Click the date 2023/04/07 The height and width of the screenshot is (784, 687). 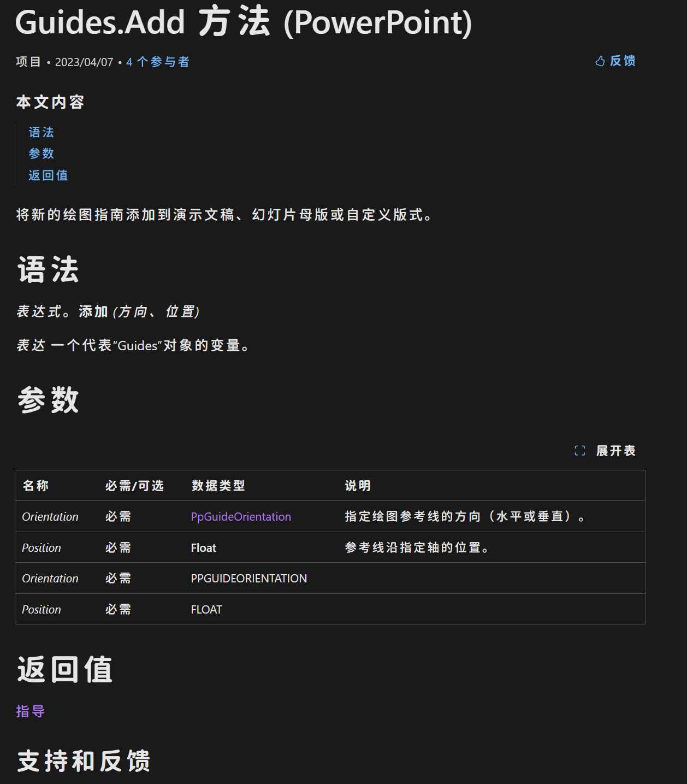84,62
